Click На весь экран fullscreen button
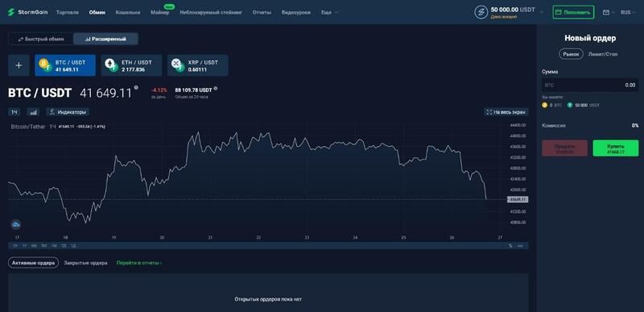The width and height of the screenshot is (644, 312). click(506, 112)
